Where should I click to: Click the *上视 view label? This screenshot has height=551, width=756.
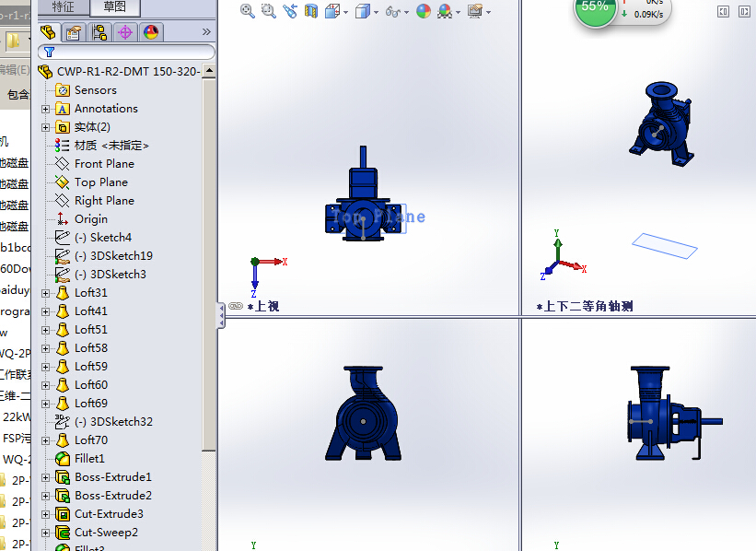pyautogui.click(x=263, y=307)
